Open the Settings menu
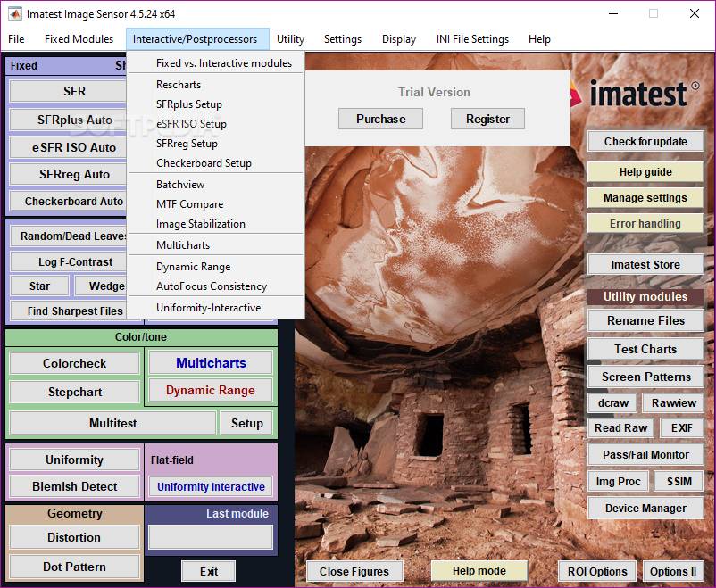Viewport: 716px width, 588px height. coord(343,39)
